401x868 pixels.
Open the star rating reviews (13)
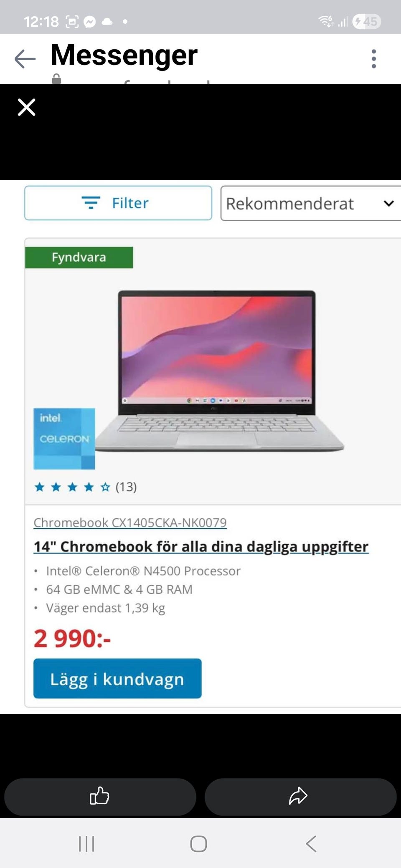[86, 487]
